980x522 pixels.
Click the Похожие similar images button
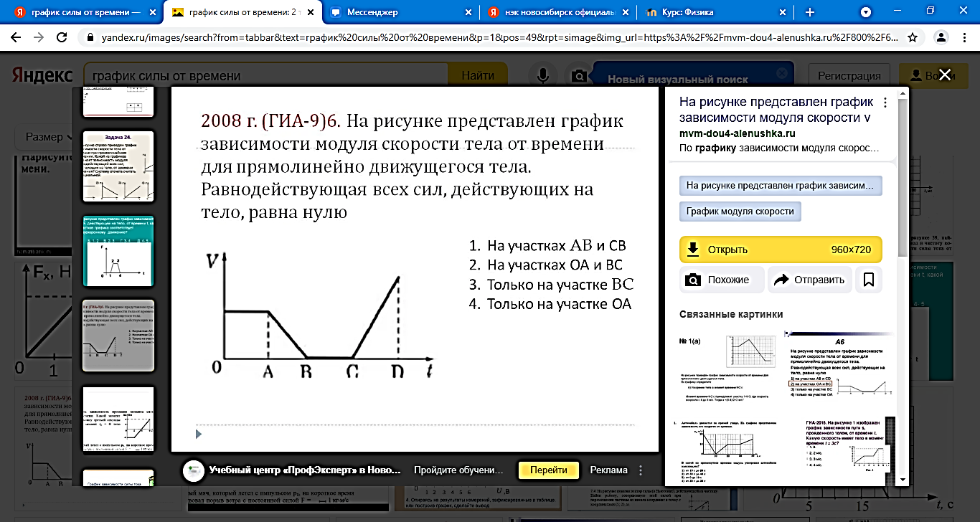[x=720, y=280]
